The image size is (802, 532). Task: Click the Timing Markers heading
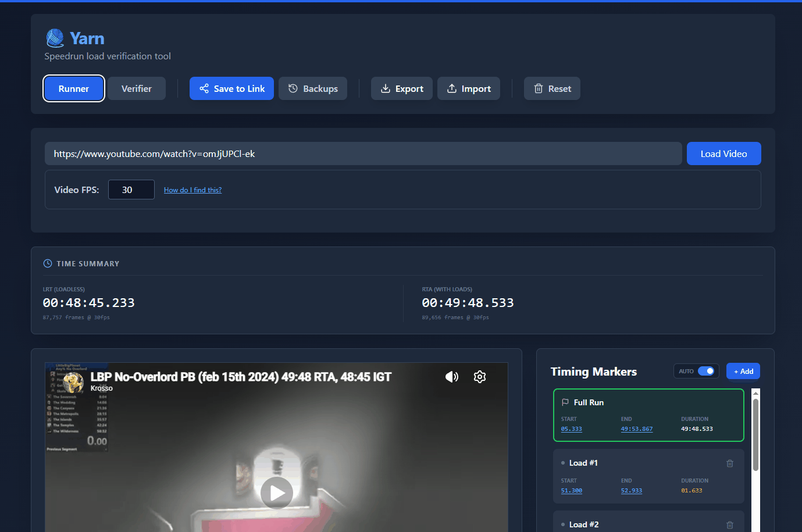(x=594, y=372)
